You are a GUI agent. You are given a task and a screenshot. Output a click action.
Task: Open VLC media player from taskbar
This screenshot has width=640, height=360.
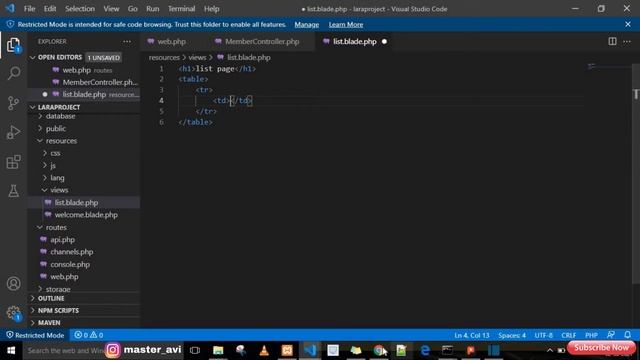tap(264, 351)
